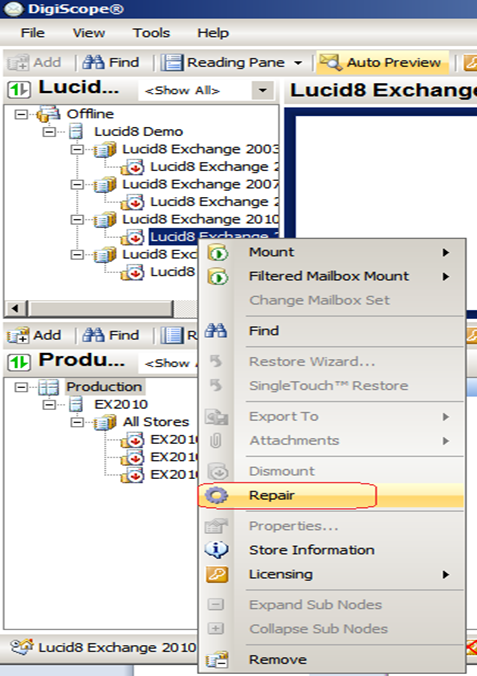Expand the Filtered Mailbox Mount submenu arrow
The image size is (477, 676).
pos(446,277)
